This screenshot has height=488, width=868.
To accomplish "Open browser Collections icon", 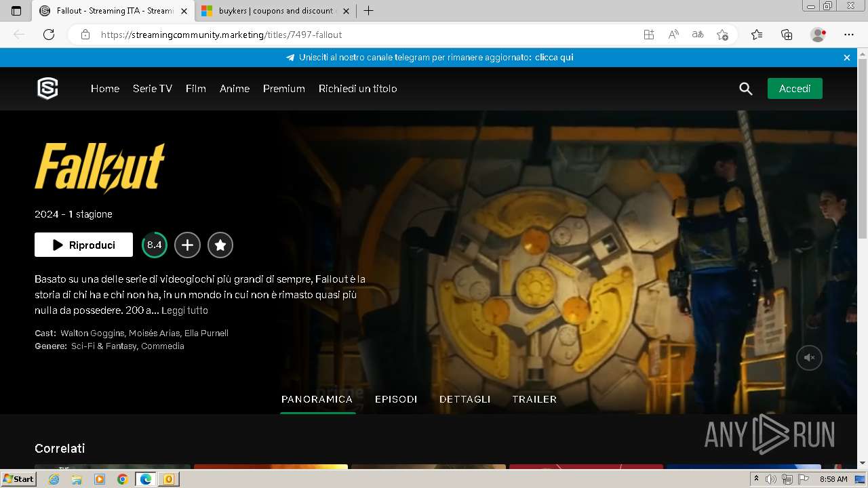I will point(787,35).
